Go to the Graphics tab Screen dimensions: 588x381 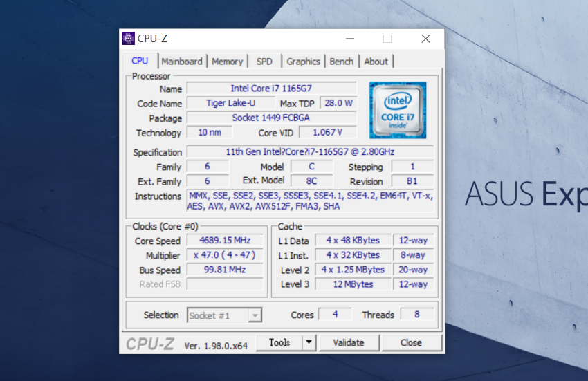[304, 62]
